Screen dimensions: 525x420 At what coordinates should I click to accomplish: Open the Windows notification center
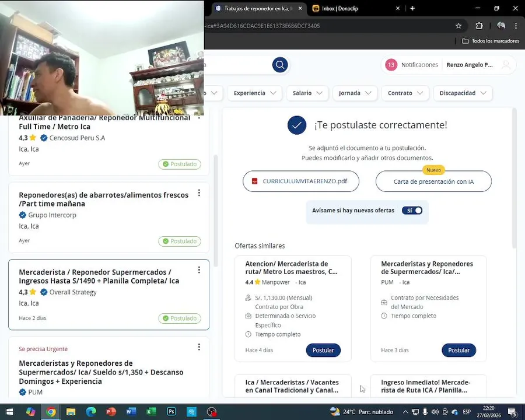512,412
